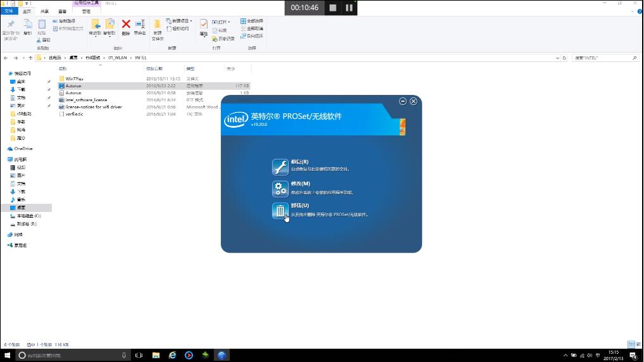Sort by Size (大小) column header
This screenshot has width=644, height=362.
coord(231,68)
